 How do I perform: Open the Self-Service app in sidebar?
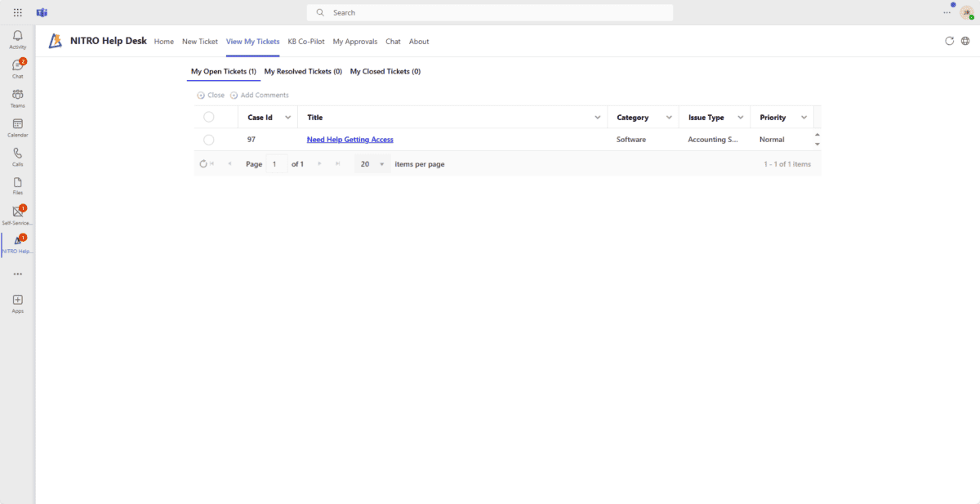pyautogui.click(x=17, y=213)
